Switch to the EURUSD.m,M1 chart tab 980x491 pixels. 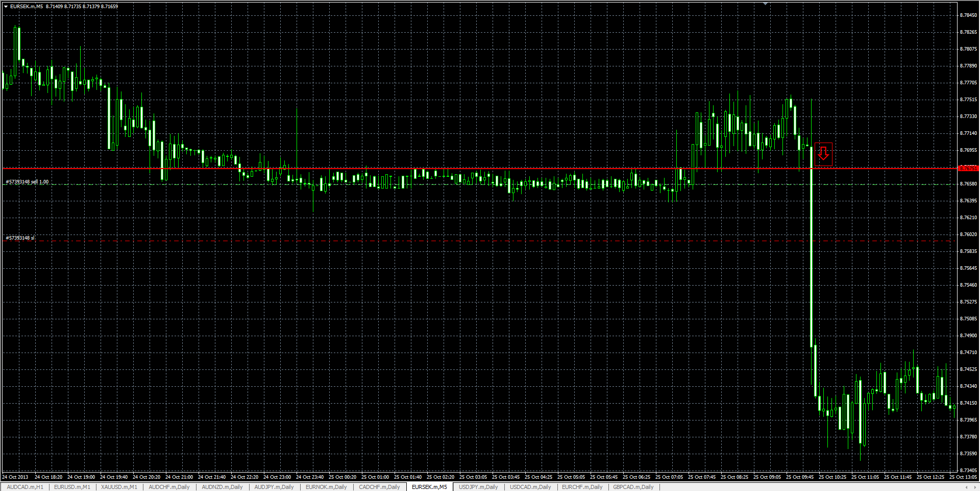tap(72, 487)
